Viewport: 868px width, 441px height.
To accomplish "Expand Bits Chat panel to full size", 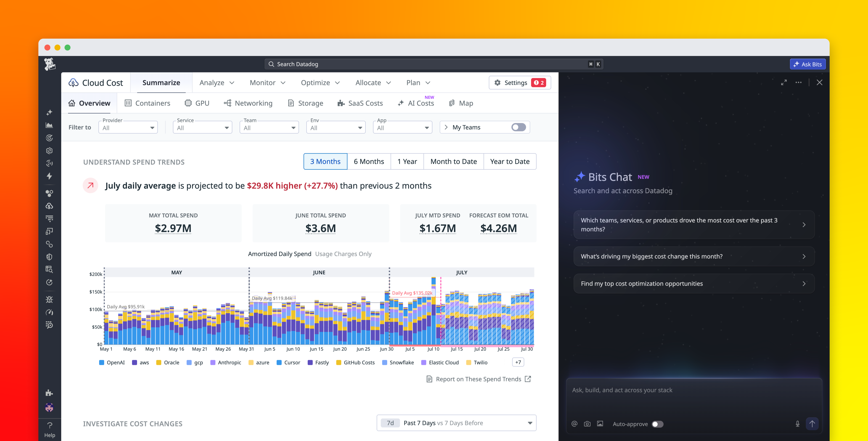I will coord(784,83).
